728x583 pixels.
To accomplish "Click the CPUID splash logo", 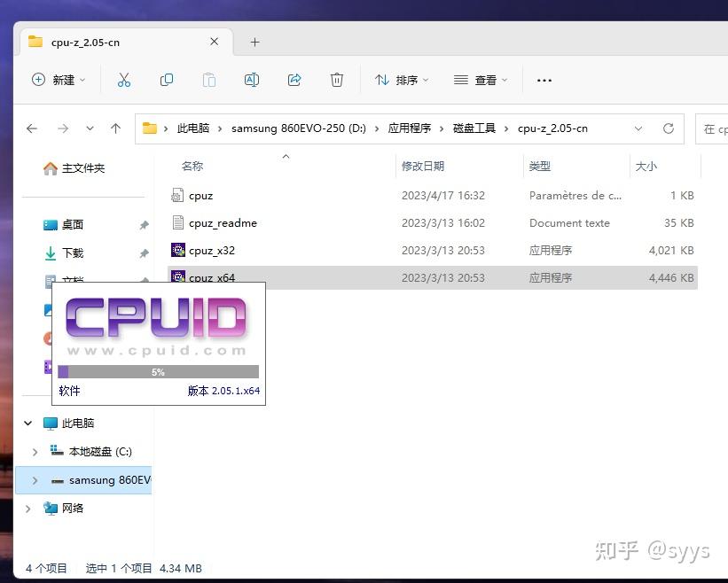I will pos(156,317).
